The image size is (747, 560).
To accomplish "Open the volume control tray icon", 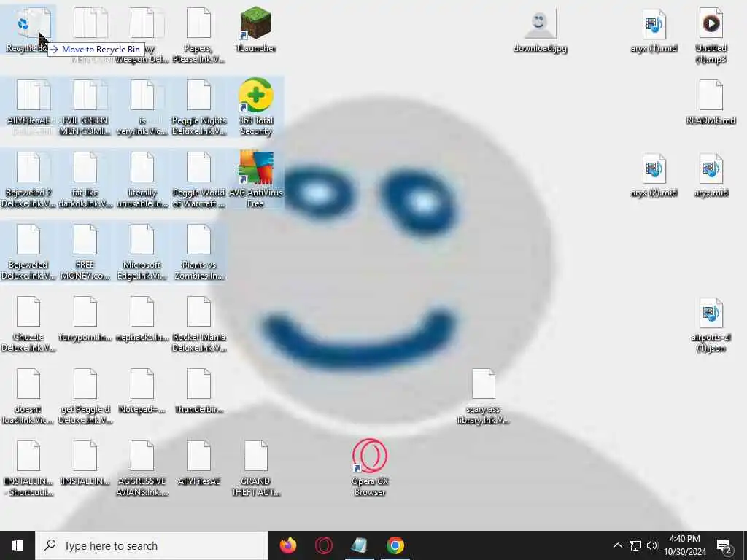I will click(652, 545).
